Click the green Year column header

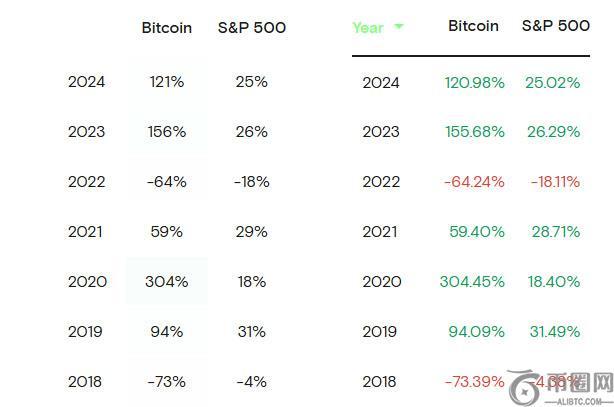pyautogui.click(x=368, y=28)
